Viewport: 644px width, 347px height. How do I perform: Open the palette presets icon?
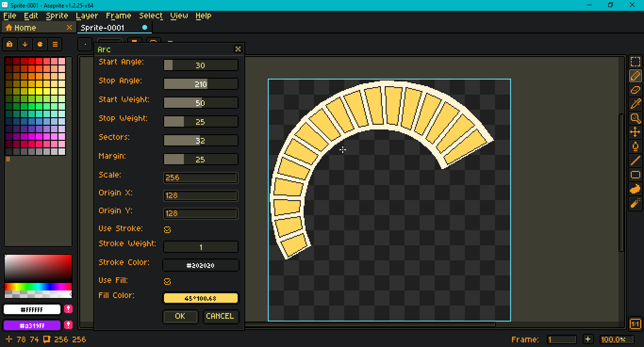pos(40,44)
